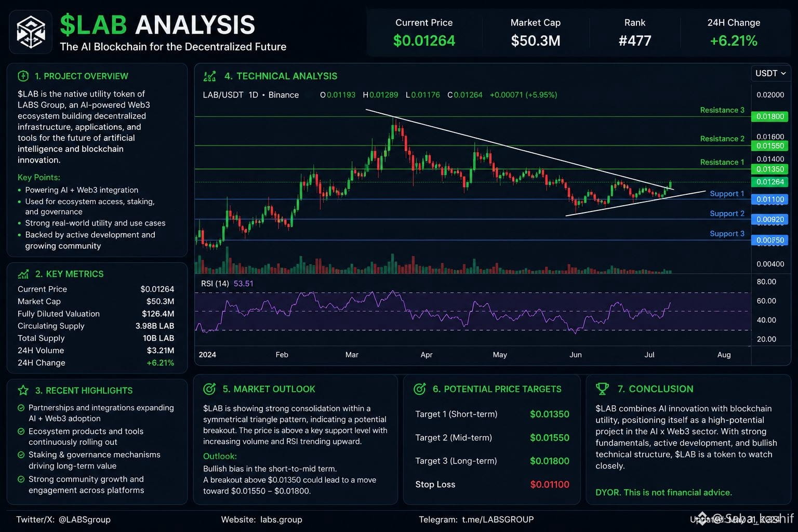This screenshot has width=798, height=532.
Task: Select the blue 0.00750 Support 3 price tag
Action: 770,240
